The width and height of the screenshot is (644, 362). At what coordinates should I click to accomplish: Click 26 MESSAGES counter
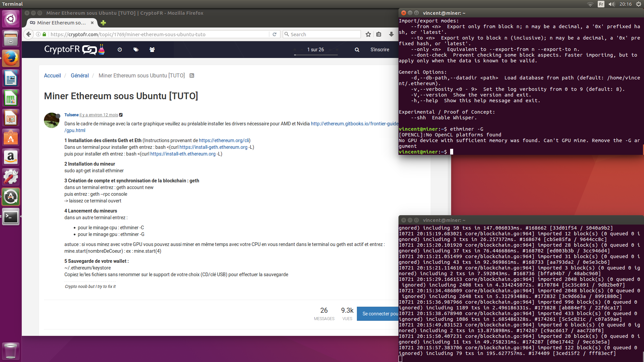(324, 314)
